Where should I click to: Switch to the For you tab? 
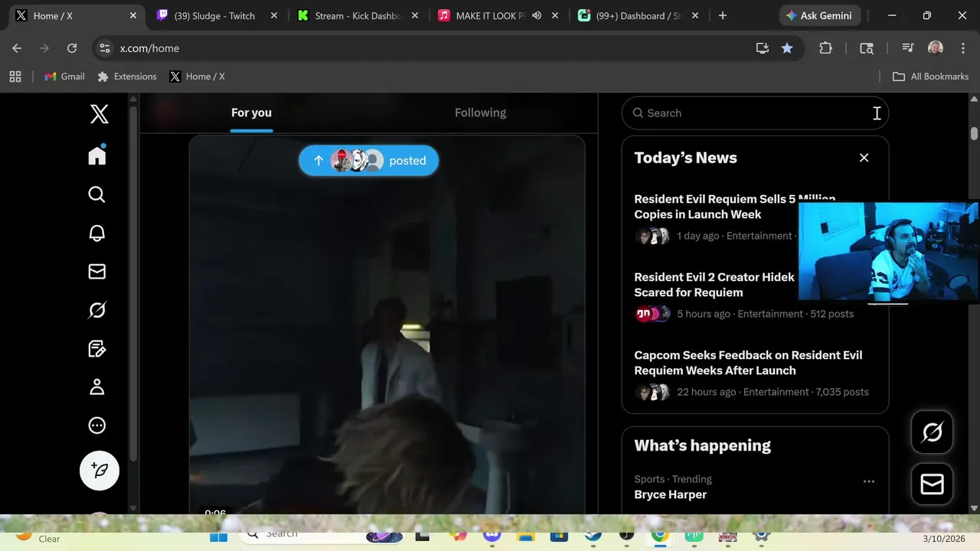click(251, 112)
